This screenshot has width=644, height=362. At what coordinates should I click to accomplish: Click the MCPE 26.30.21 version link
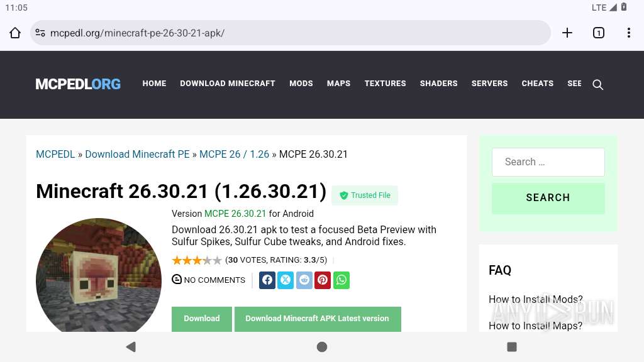pos(235,214)
